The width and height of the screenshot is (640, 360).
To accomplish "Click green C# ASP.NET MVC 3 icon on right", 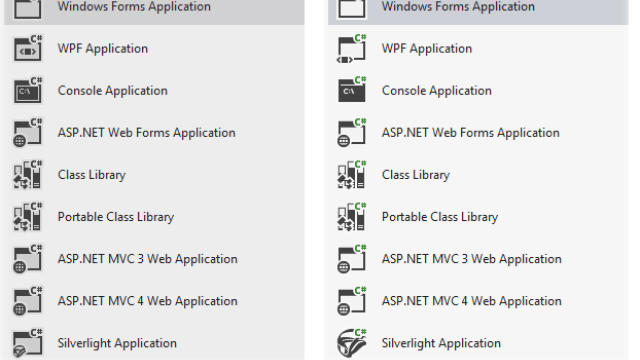I will (351, 258).
